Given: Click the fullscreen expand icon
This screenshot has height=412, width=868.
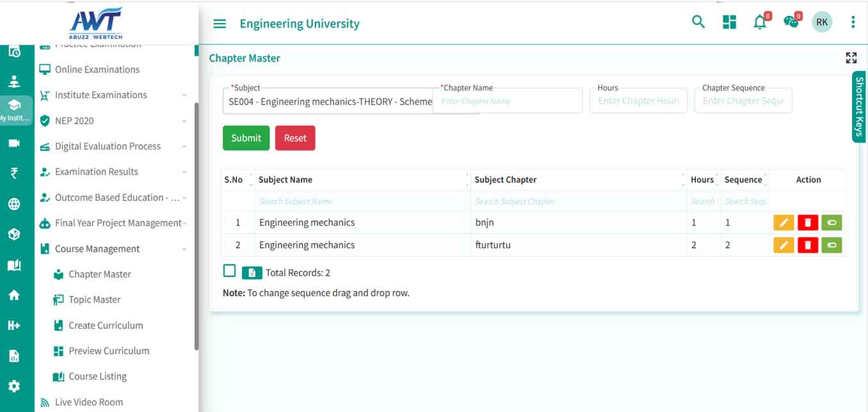Looking at the screenshot, I should pos(851,58).
